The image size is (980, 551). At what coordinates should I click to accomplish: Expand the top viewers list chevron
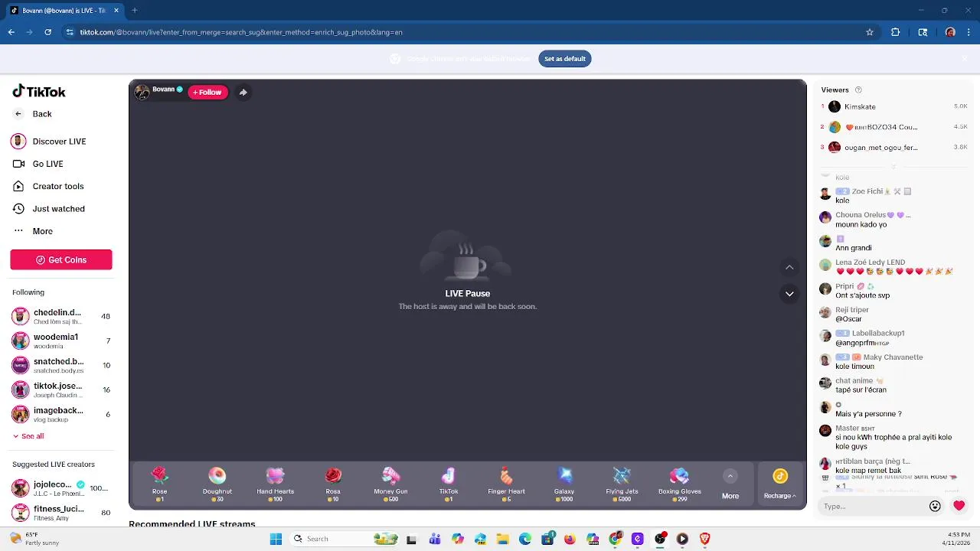pos(893,166)
